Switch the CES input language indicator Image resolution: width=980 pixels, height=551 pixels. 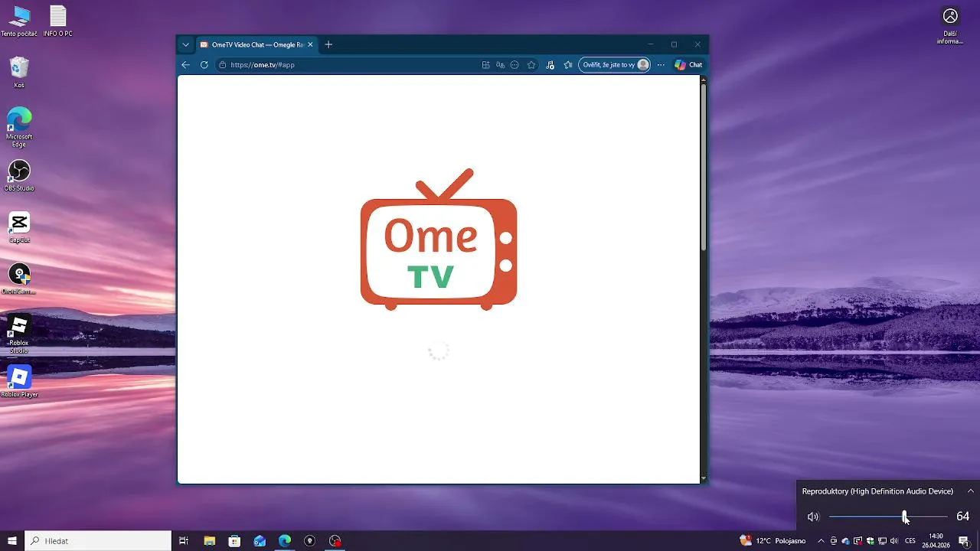(x=910, y=541)
